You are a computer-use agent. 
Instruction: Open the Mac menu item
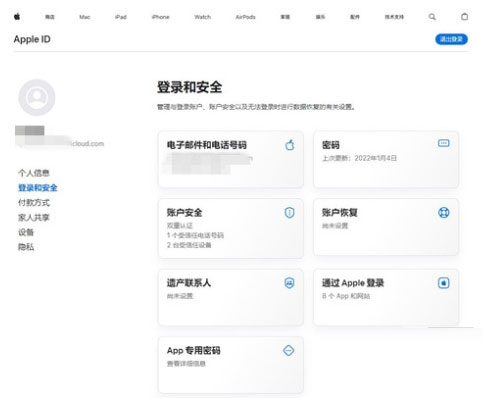pos(85,17)
